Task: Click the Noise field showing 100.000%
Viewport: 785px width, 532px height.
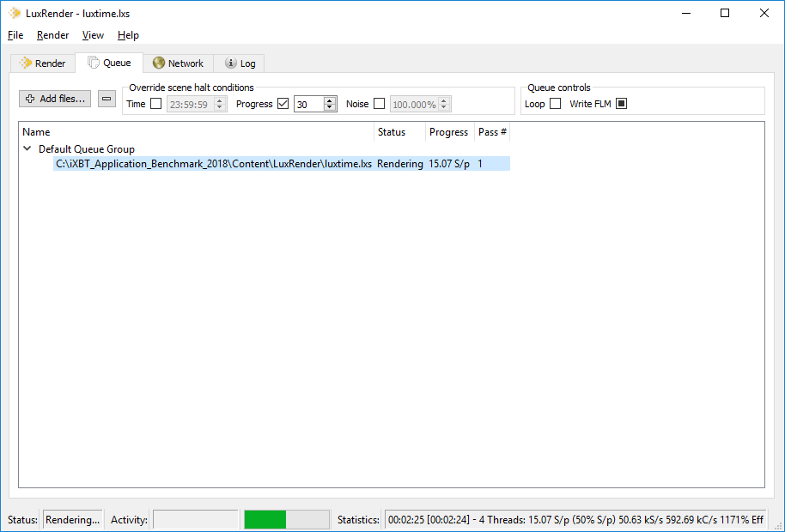Action: [413, 104]
